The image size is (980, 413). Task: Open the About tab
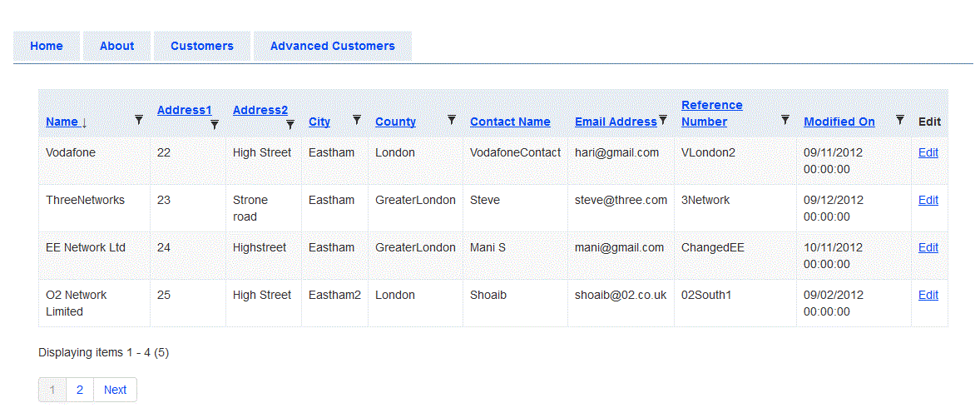[116, 47]
